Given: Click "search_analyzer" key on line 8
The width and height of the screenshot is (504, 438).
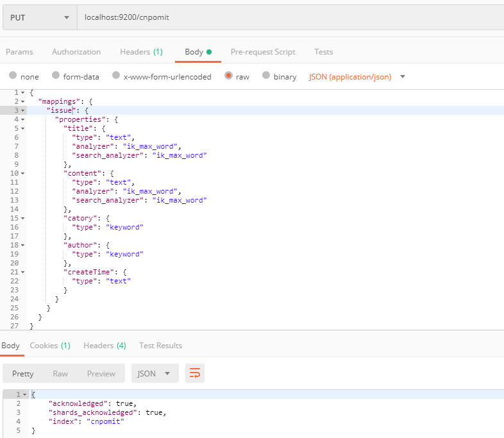Looking at the screenshot, I should [108, 156].
